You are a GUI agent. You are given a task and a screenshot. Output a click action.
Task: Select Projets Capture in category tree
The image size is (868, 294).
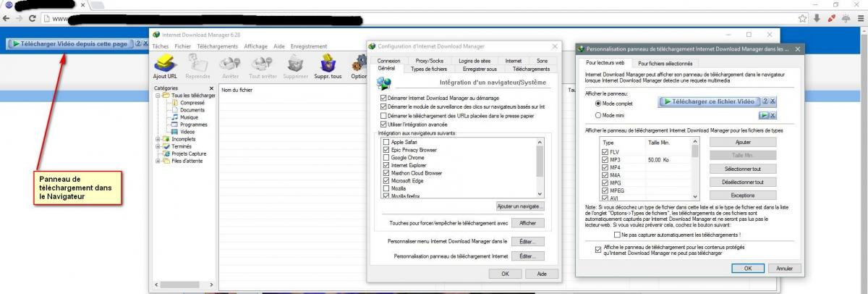pyautogui.click(x=184, y=154)
